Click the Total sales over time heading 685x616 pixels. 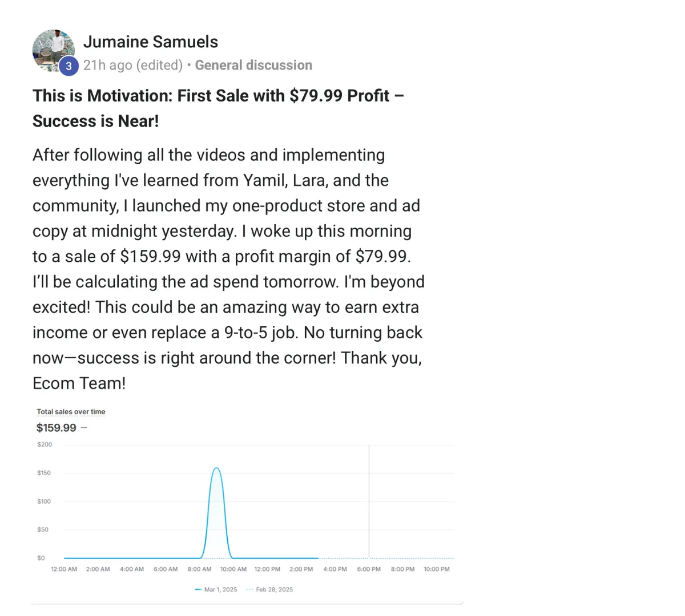click(x=71, y=411)
